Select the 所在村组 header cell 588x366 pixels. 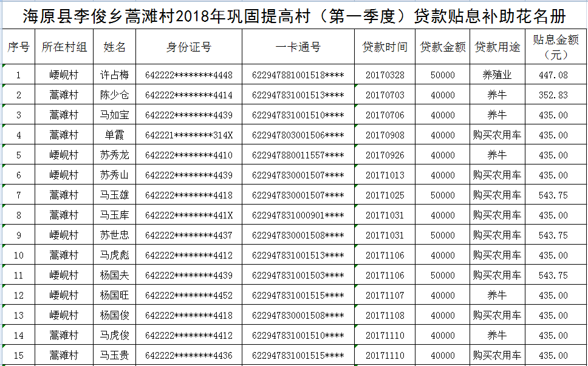tap(64, 47)
